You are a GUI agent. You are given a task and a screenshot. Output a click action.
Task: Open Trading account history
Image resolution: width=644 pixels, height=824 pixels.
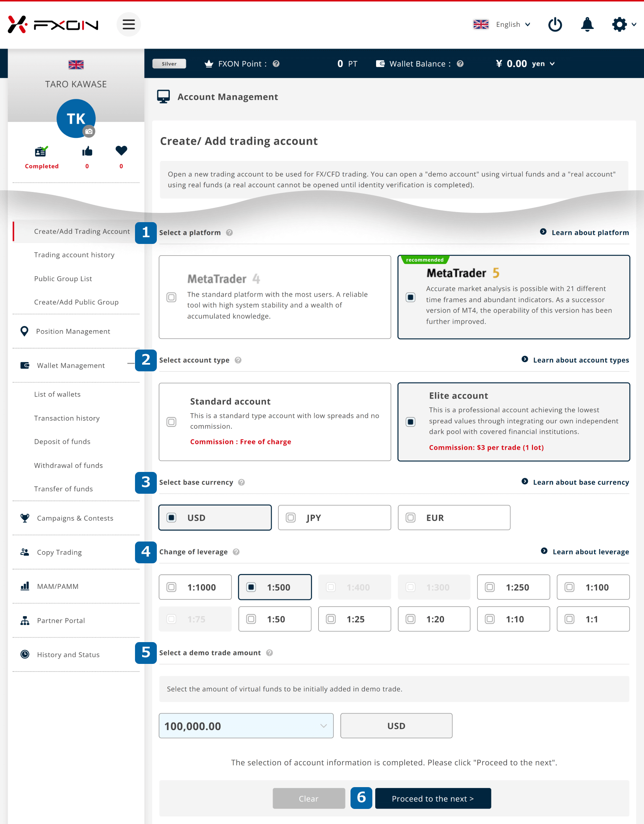pyautogui.click(x=74, y=255)
